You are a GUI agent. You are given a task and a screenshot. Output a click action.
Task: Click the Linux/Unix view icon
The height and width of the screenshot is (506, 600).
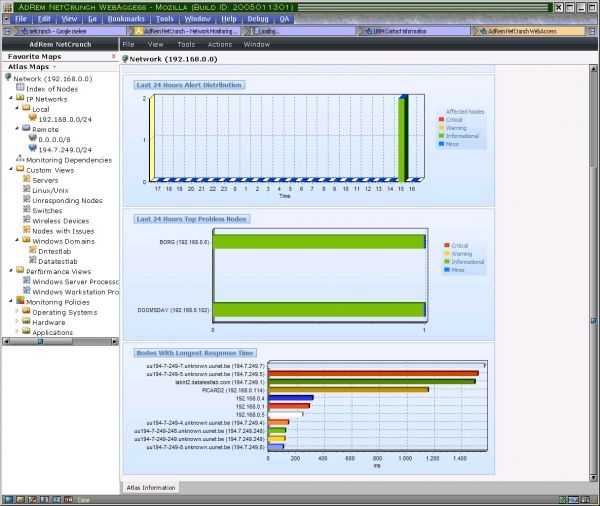coord(26,189)
